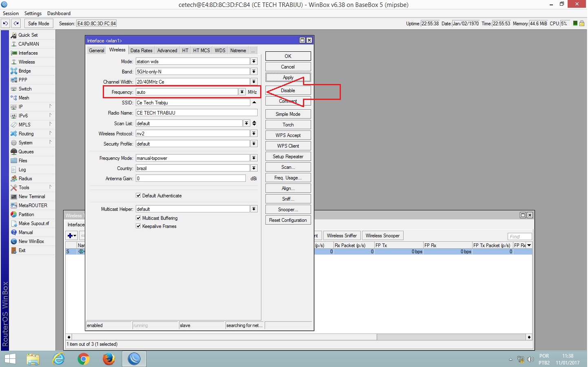This screenshot has width=588, height=367.
Task: Open the Country dropdown
Action: pyautogui.click(x=254, y=168)
